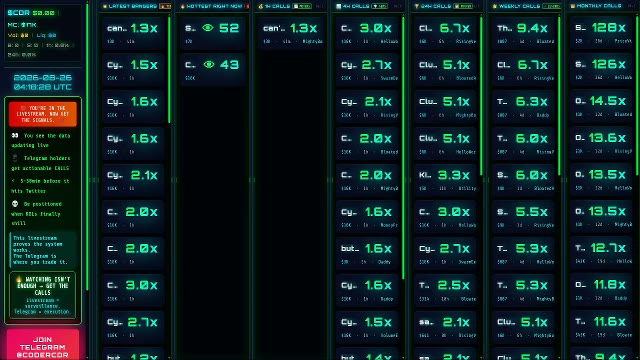This screenshot has width=640, height=360.
Task: Open the can.. 1.3x card in Latest Bangers
Action: 134,33
